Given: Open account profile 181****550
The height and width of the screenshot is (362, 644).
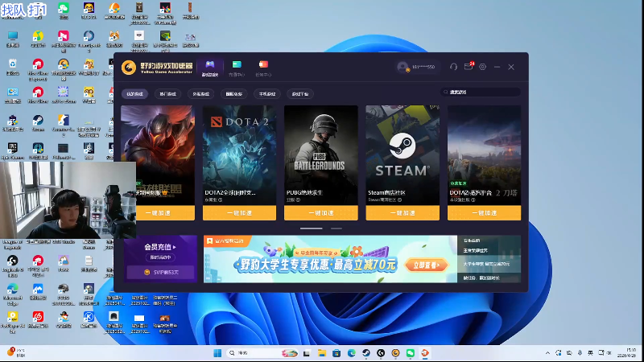Looking at the screenshot, I should [x=416, y=67].
